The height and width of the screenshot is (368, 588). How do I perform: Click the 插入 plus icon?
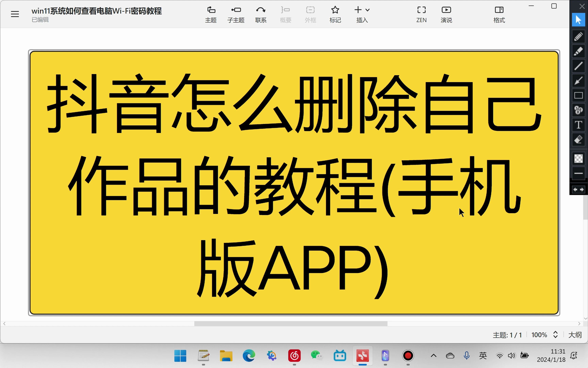(x=358, y=10)
